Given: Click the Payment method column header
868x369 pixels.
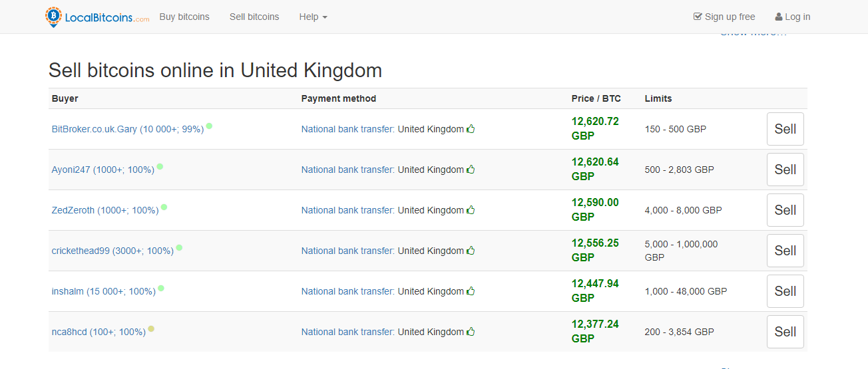Looking at the screenshot, I should point(339,98).
